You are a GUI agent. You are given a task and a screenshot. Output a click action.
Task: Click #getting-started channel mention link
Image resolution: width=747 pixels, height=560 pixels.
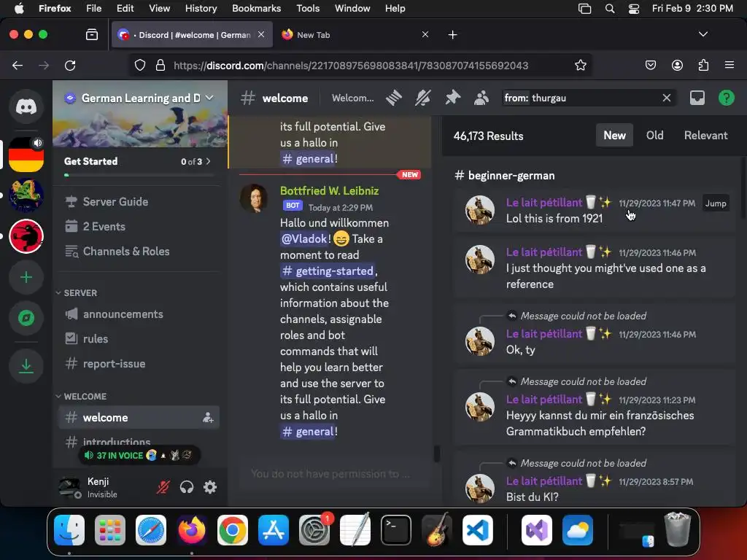point(328,271)
